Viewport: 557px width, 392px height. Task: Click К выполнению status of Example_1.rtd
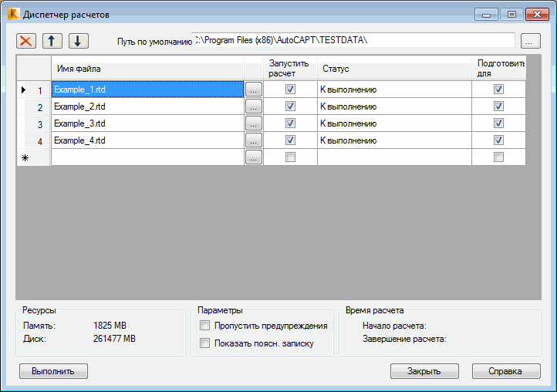click(394, 90)
